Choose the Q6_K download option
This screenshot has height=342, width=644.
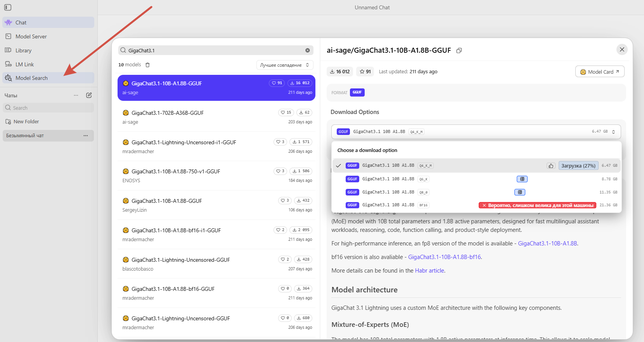(x=476, y=179)
